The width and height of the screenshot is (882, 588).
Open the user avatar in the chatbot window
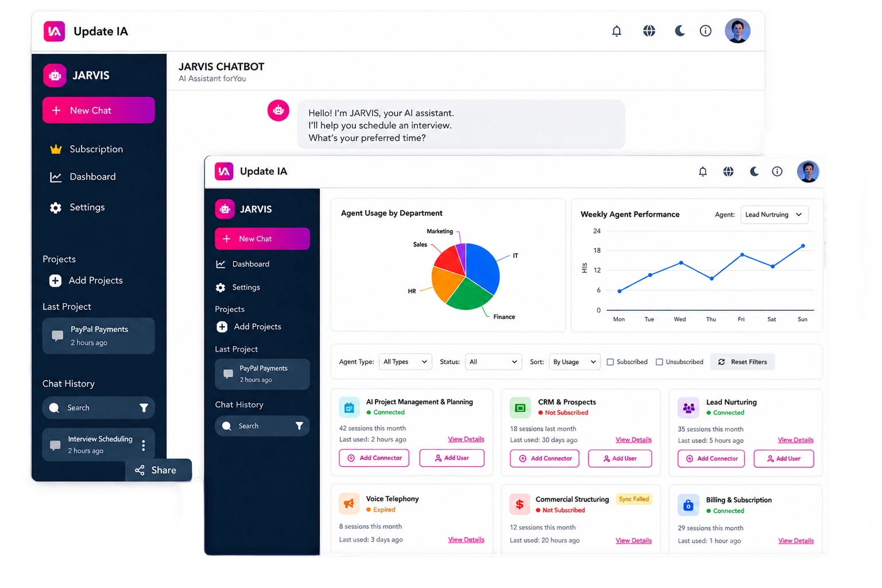click(738, 31)
